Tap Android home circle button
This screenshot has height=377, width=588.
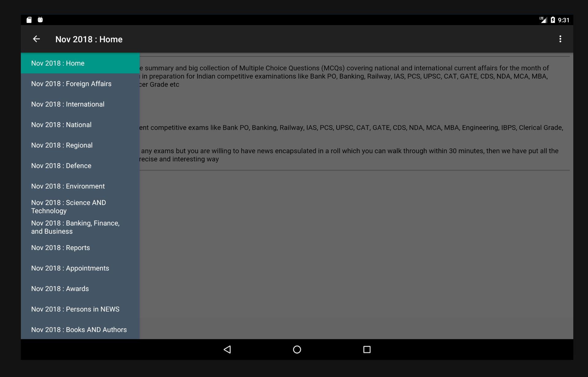click(x=297, y=349)
